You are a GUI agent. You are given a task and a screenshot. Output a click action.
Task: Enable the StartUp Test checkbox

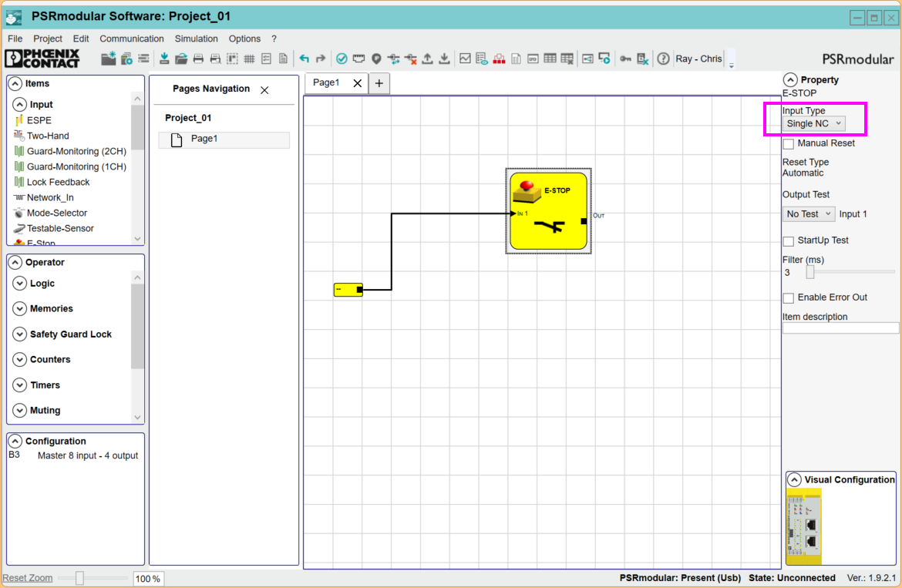(x=789, y=241)
